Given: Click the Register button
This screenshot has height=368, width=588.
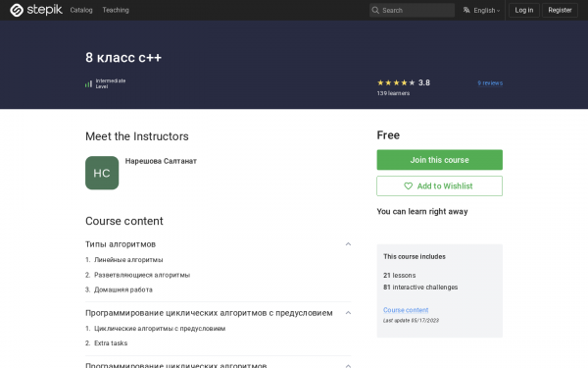Looking at the screenshot, I should pos(560,10).
